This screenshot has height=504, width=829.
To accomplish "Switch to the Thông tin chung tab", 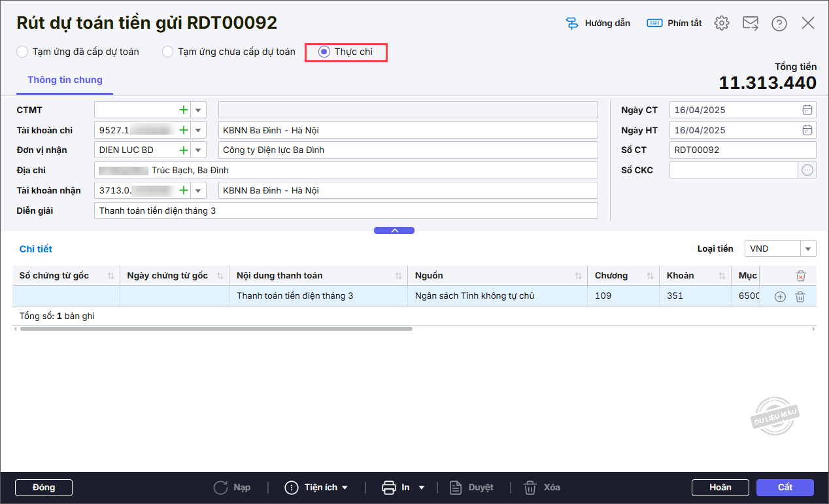I will point(65,80).
